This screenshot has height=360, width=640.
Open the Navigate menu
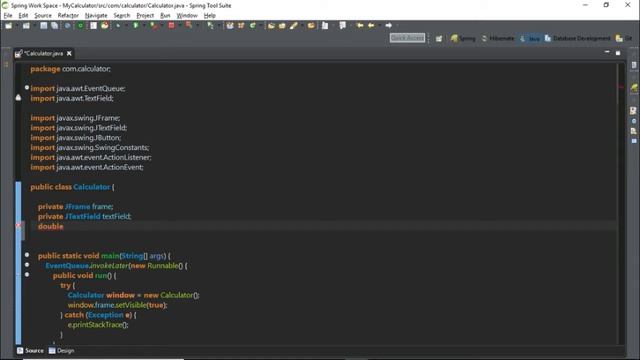click(96, 16)
